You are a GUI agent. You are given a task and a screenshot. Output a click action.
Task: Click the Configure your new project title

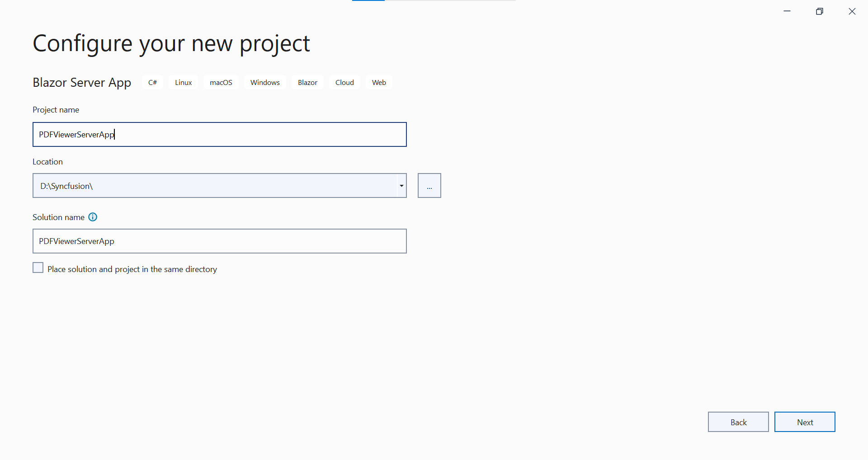tap(171, 43)
